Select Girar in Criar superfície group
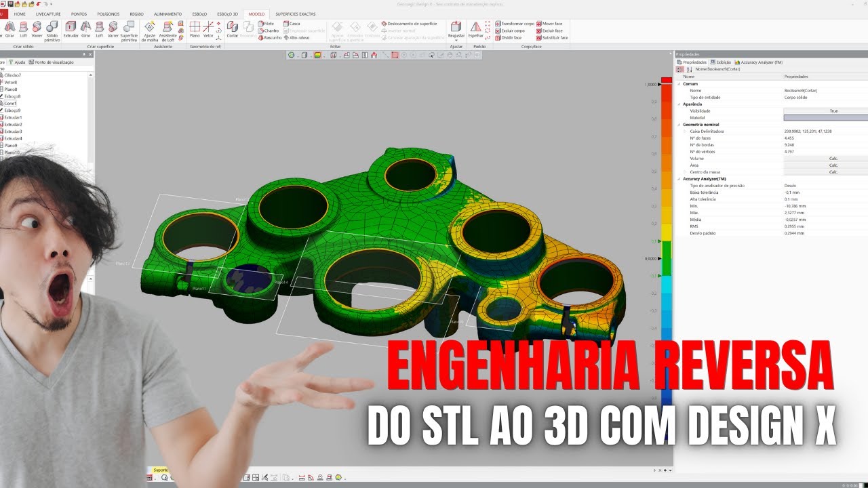 pos(86,28)
